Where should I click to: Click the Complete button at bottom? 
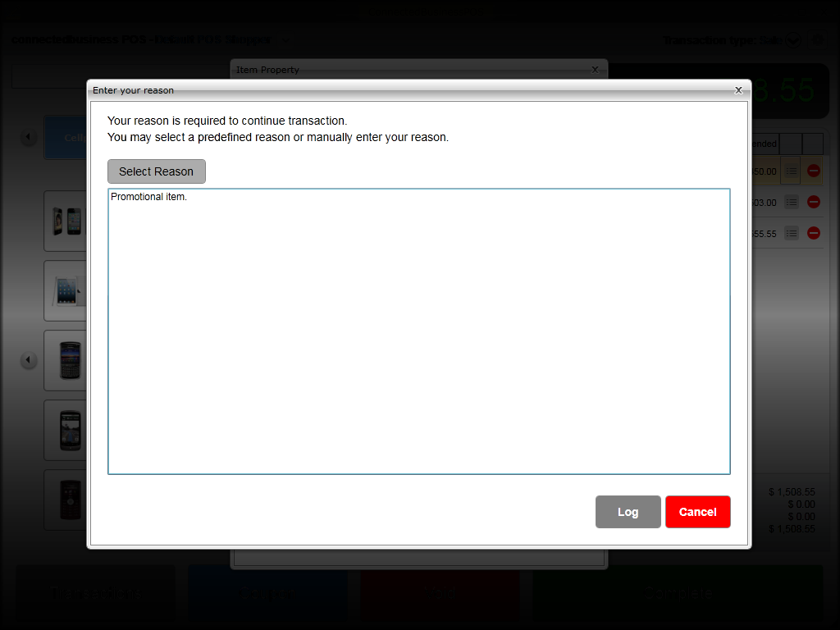pos(678,593)
